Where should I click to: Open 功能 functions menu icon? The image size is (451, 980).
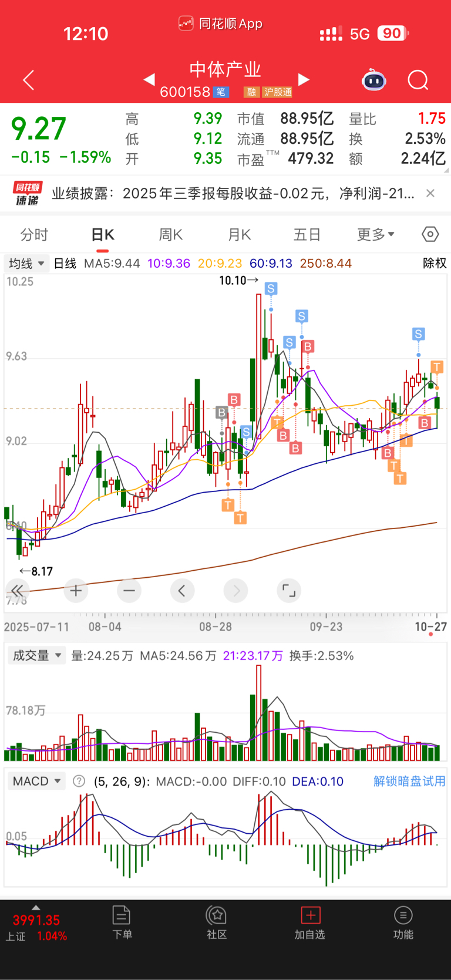403,922
